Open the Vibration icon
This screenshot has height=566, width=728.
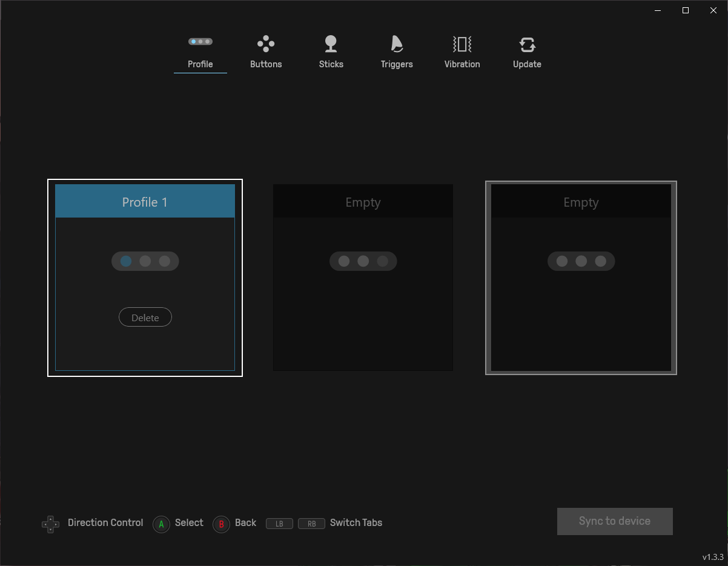coord(462,44)
